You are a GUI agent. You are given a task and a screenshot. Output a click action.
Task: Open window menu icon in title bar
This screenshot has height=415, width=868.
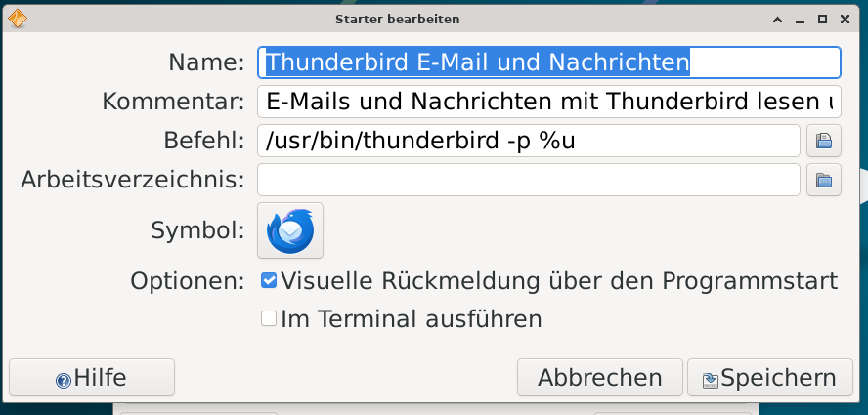pyautogui.click(x=17, y=18)
